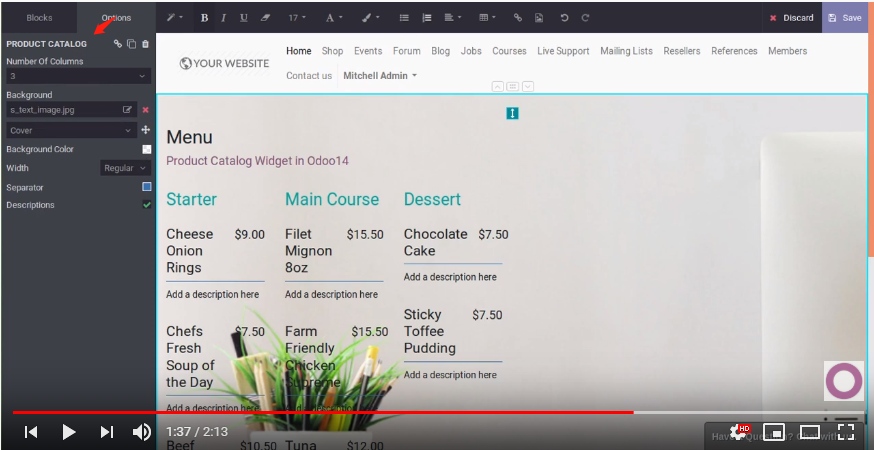The width and height of the screenshot is (874, 450).
Task: Choose unordered bullet list icon
Action: [404, 18]
